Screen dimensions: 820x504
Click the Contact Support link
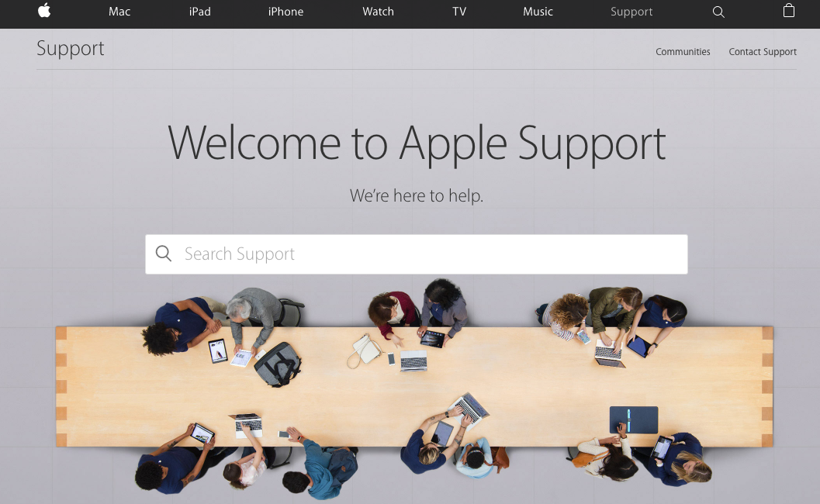[763, 52]
